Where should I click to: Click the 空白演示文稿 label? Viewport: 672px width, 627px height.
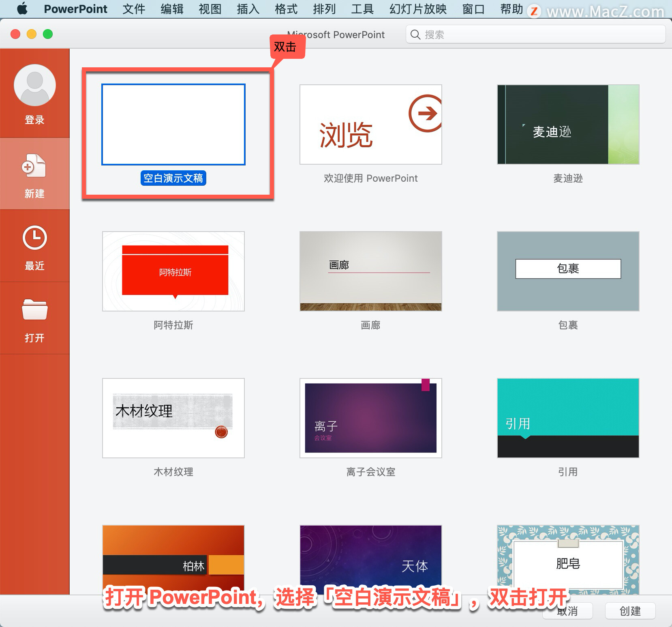(173, 178)
